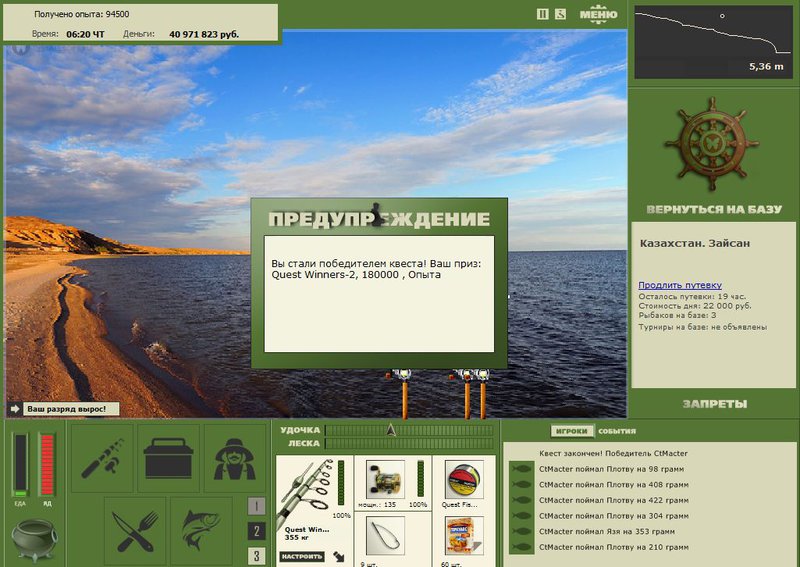Select the hook item slot
Screen dimensions: 800x567
click(385, 535)
